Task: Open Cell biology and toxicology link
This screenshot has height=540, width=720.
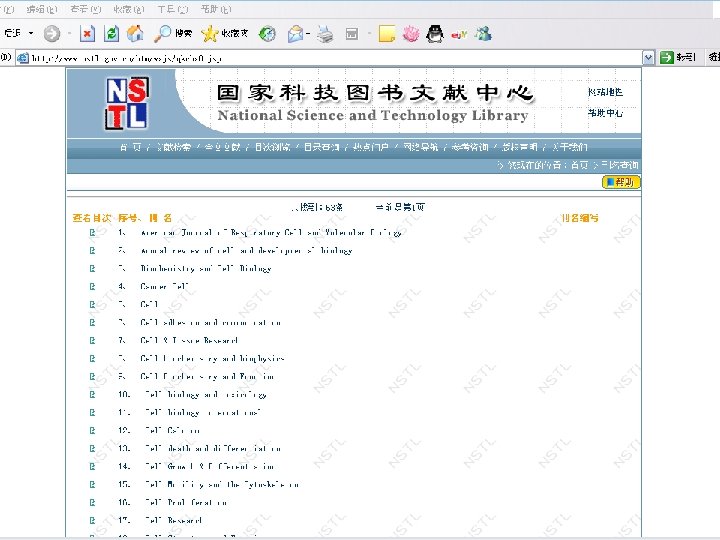Action: (205, 394)
